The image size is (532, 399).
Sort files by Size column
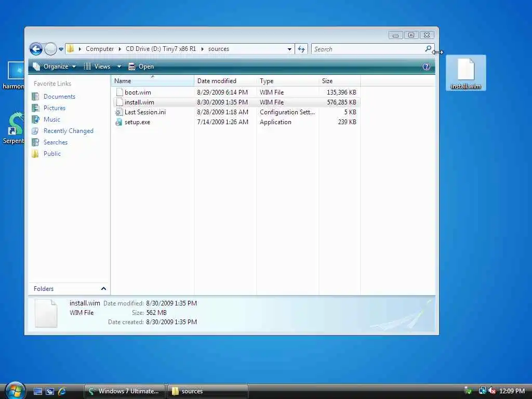coord(340,81)
